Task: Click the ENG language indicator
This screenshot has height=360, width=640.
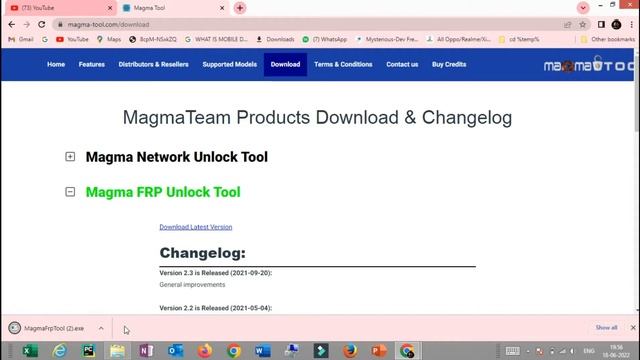Action: [589, 351]
